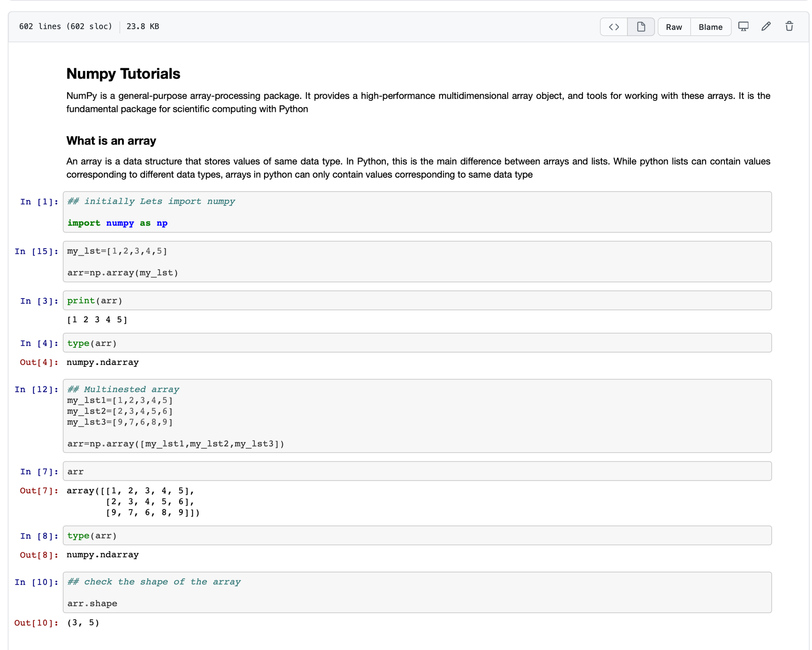This screenshot has height=650, width=812.
Task: Open file in GitHub Desktop icon
Action: [743, 27]
